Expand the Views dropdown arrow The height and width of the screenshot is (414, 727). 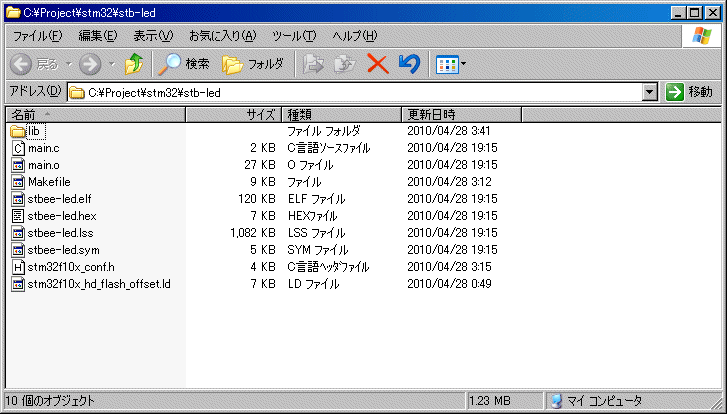pos(463,64)
